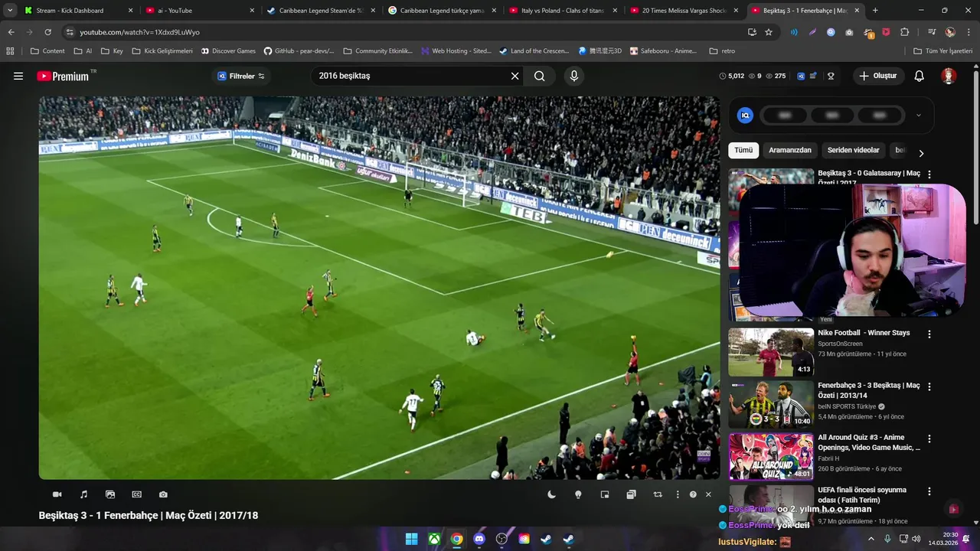The image size is (980, 551).
Task: Open the Kick Geliştirmeleri bookmark folder
Action: pos(162,51)
